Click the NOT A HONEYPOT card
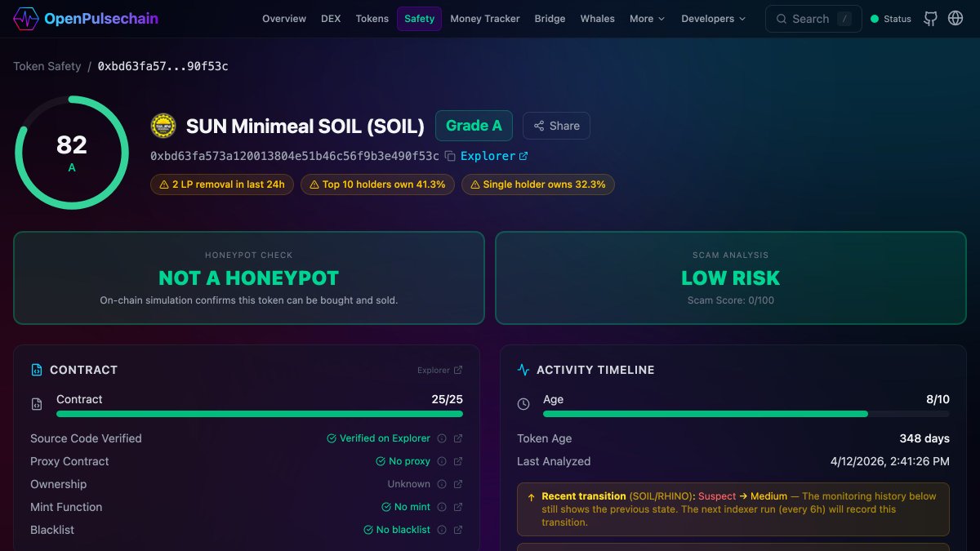This screenshot has height=551, width=980. pyautogui.click(x=249, y=278)
